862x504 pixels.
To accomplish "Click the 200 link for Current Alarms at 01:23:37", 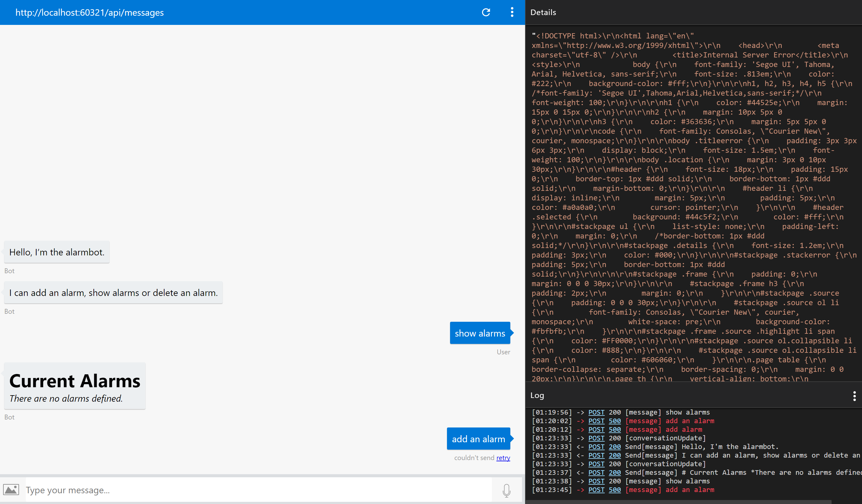I will [615, 472].
